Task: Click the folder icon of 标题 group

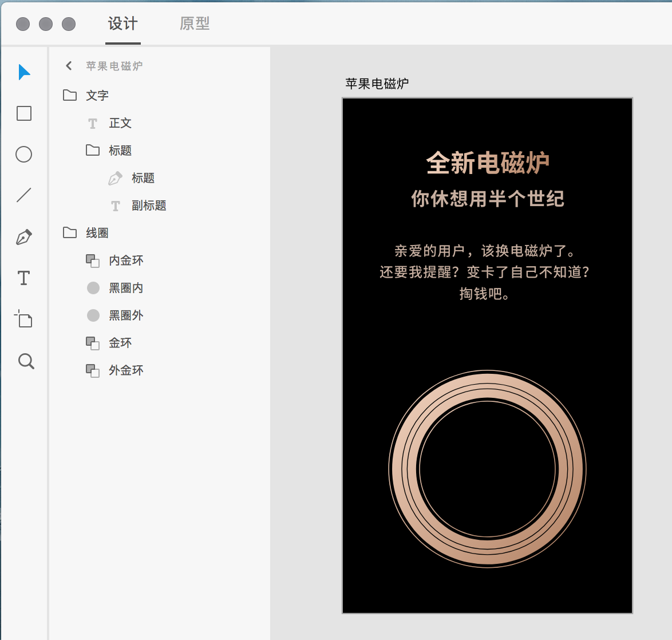Action: coord(93,150)
